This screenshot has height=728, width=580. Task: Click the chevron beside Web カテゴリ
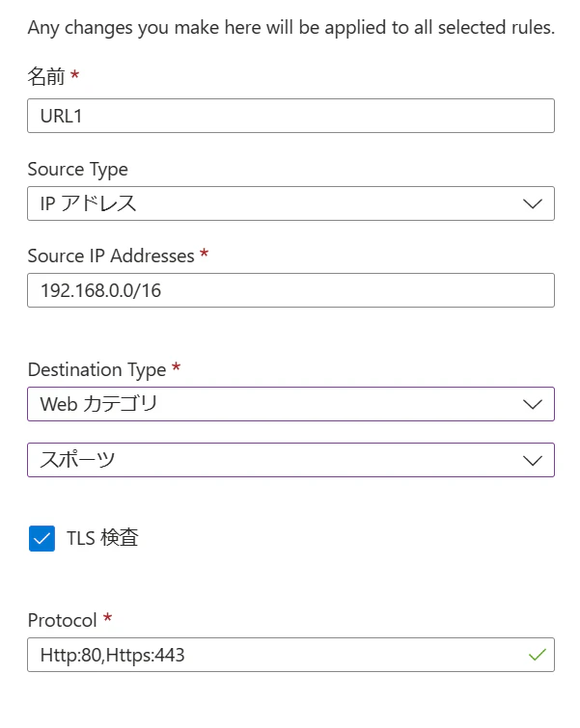coord(533,404)
